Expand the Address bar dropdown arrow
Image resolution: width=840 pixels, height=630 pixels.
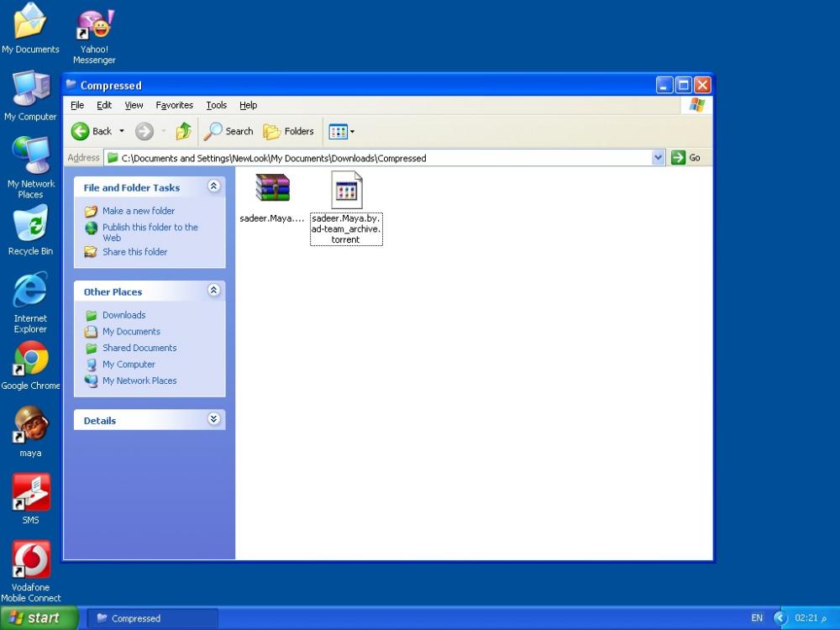pos(659,158)
